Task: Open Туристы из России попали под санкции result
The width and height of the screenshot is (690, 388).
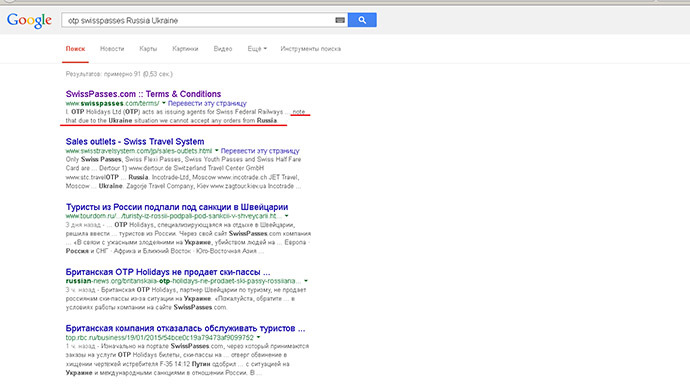Action: pyautogui.click(x=177, y=207)
